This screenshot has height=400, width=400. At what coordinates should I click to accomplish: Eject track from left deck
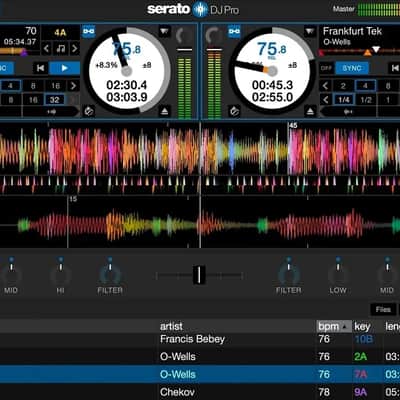(164, 111)
